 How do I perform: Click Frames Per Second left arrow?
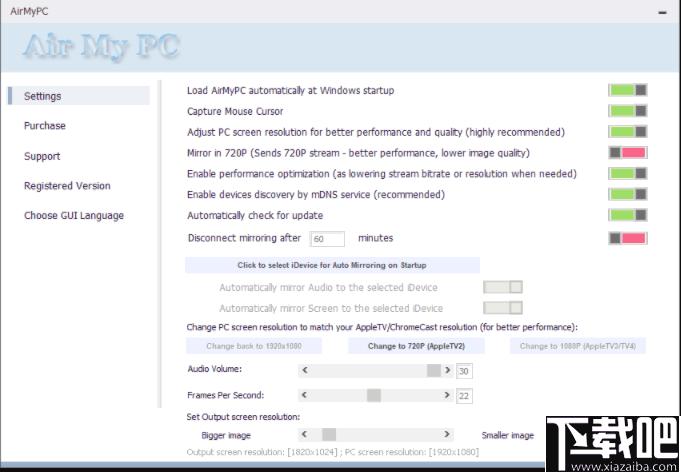(305, 395)
